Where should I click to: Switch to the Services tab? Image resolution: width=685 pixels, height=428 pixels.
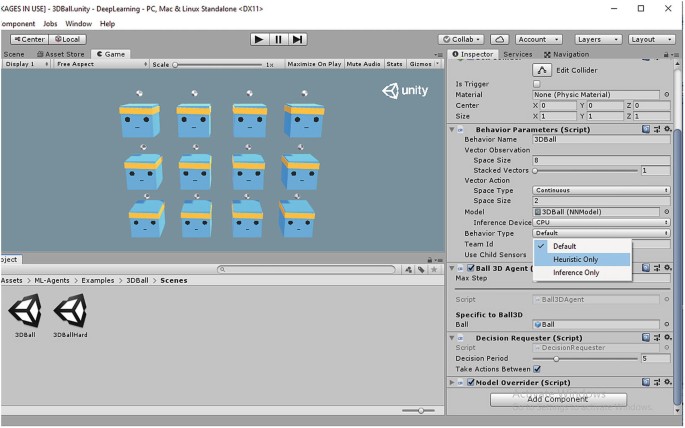coord(518,54)
